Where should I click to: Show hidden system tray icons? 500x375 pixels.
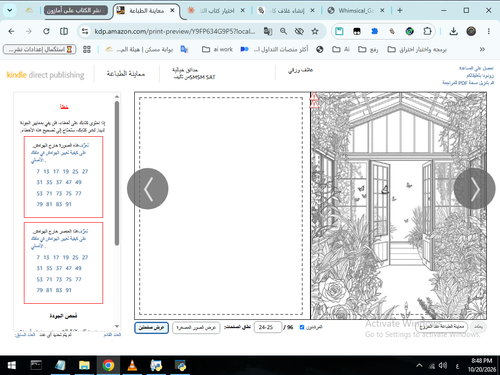pyautogui.click(x=419, y=366)
